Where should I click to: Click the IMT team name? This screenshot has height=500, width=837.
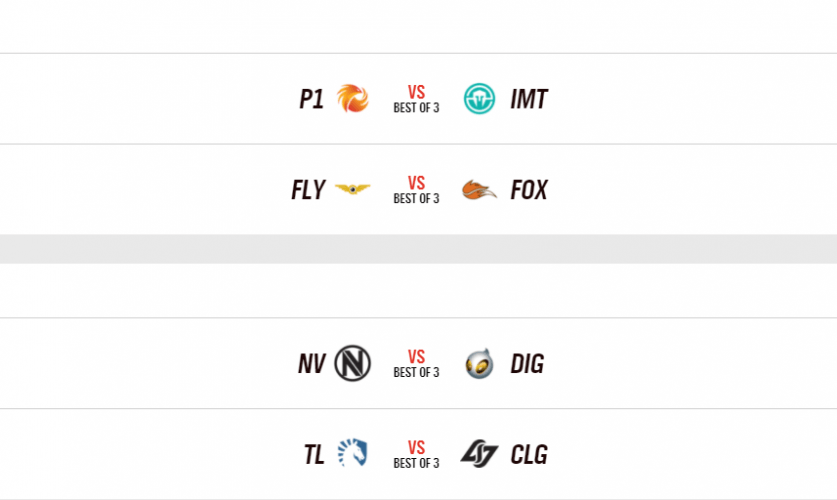pos(528,99)
